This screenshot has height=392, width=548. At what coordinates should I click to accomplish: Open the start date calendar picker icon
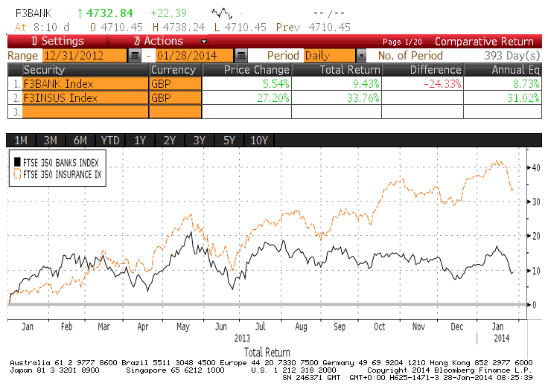pyautogui.click(x=135, y=56)
